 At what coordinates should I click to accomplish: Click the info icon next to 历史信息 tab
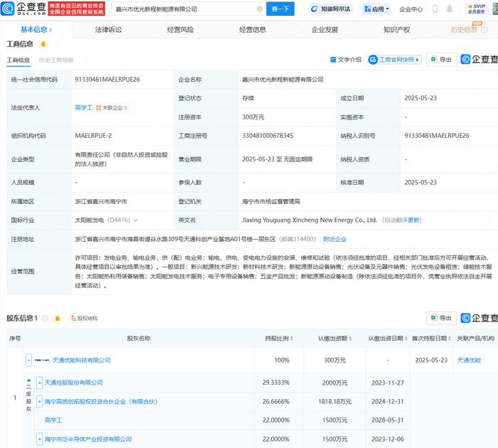[484, 30]
